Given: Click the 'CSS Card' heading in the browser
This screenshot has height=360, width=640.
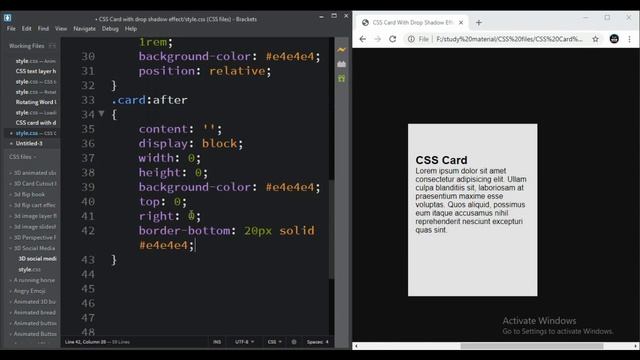Looking at the screenshot, I should pos(441,160).
